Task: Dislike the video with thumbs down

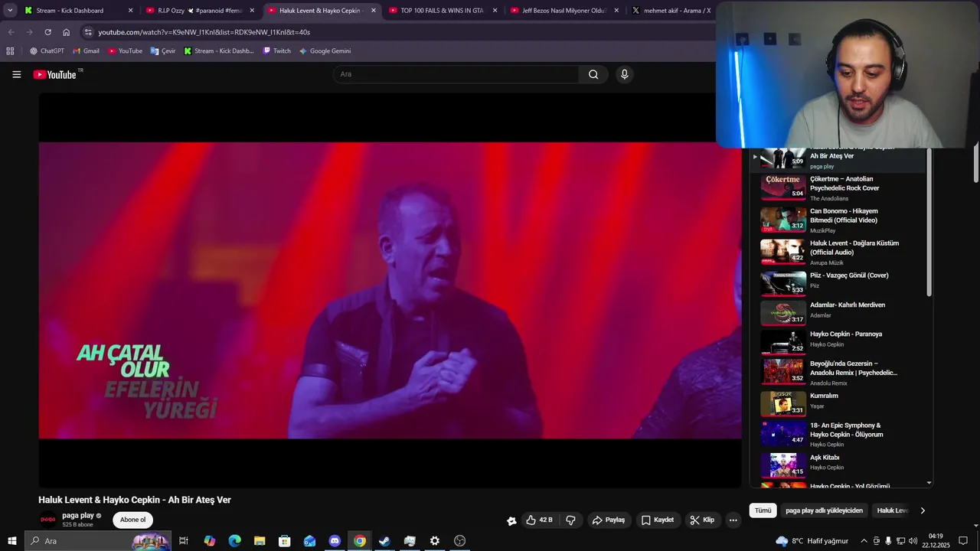Action: pos(570,520)
